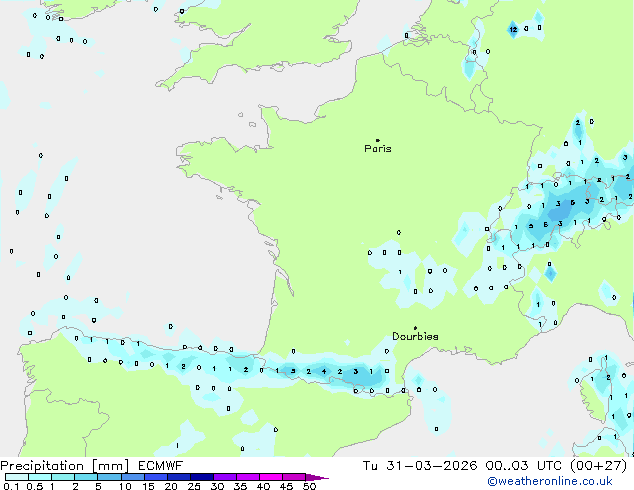Select the 10–15 mm legend swatch

(x=132, y=477)
